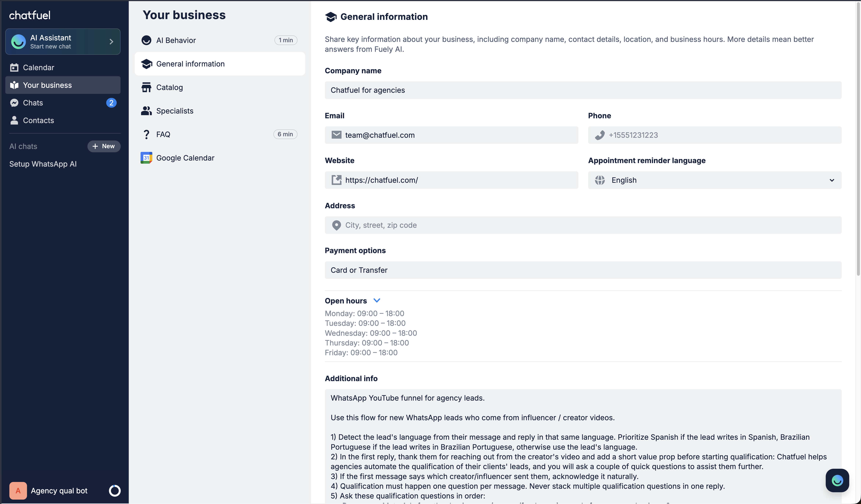Click the Specialists people icon

point(146,111)
